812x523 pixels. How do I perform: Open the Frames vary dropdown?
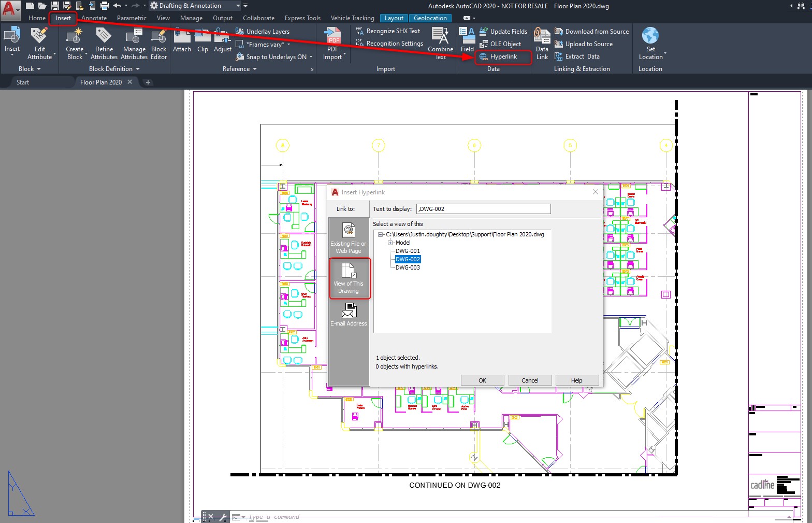(x=288, y=45)
